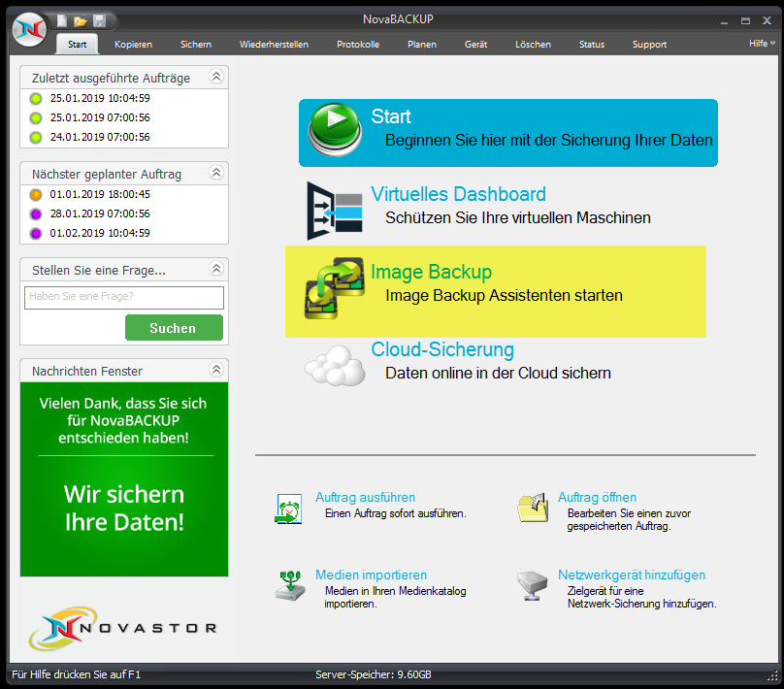Collapse the Stellen Sie eine Frage panel
The height and width of the screenshot is (689, 784).
tap(216, 269)
